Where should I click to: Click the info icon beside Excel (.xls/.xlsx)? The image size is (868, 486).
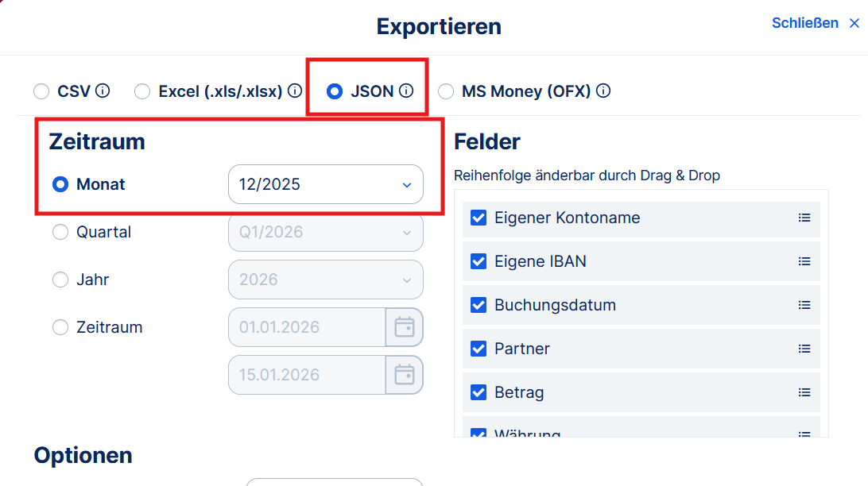tap(295, 91)
